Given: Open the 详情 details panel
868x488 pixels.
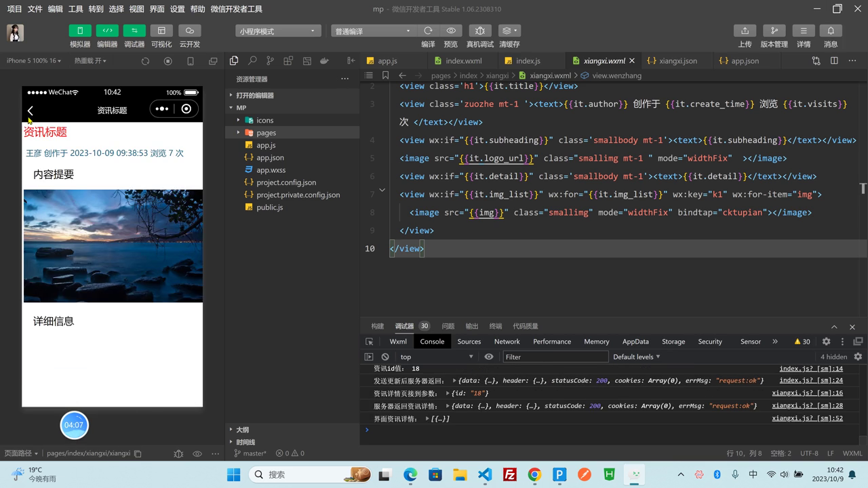Looking at the screenshot, I should [804, 30].
